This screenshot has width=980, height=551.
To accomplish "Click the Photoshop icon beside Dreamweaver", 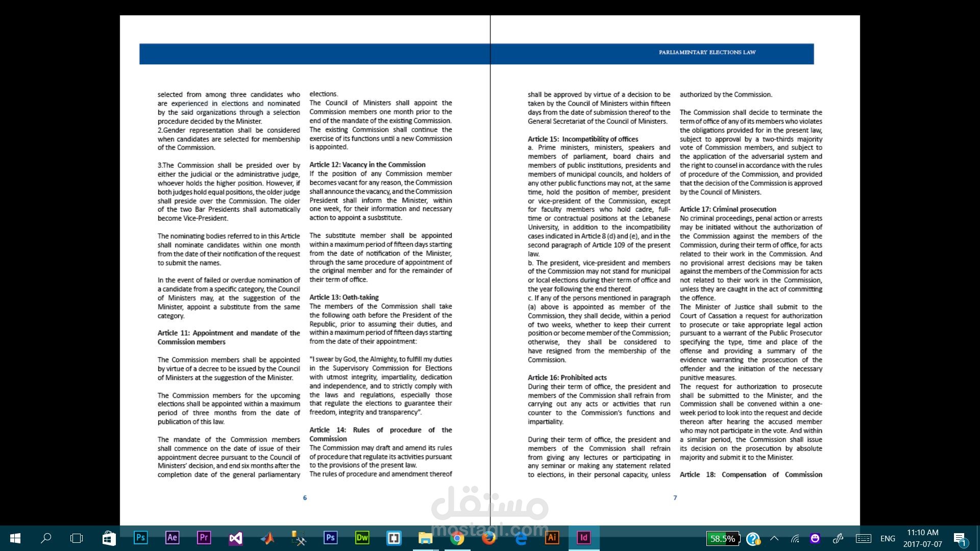I will pyautogui.click(x=330, y=538).
